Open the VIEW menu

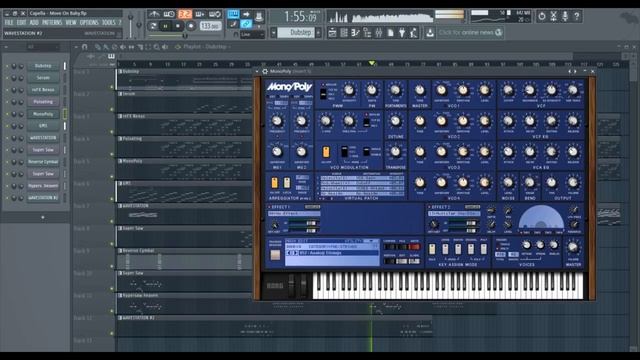71,22
